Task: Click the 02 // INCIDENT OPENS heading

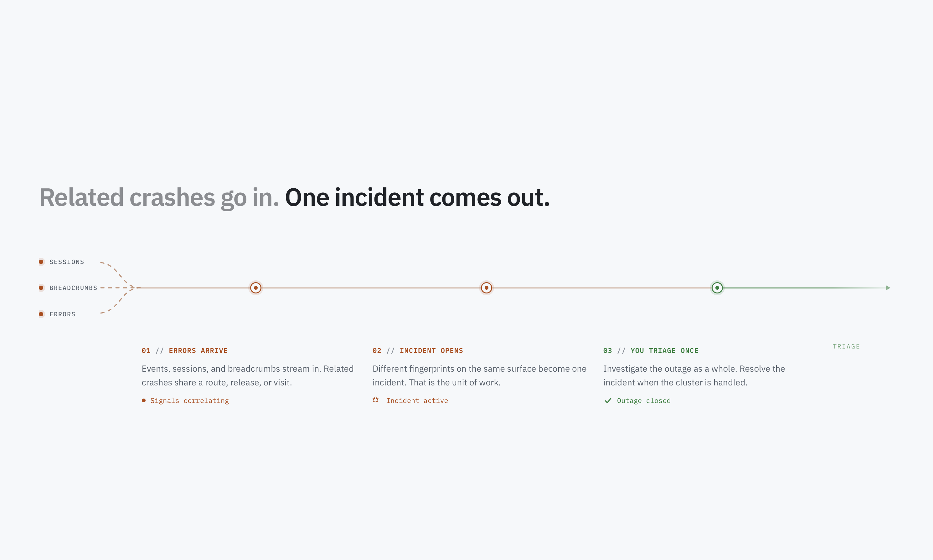Action: click(418, 351)
